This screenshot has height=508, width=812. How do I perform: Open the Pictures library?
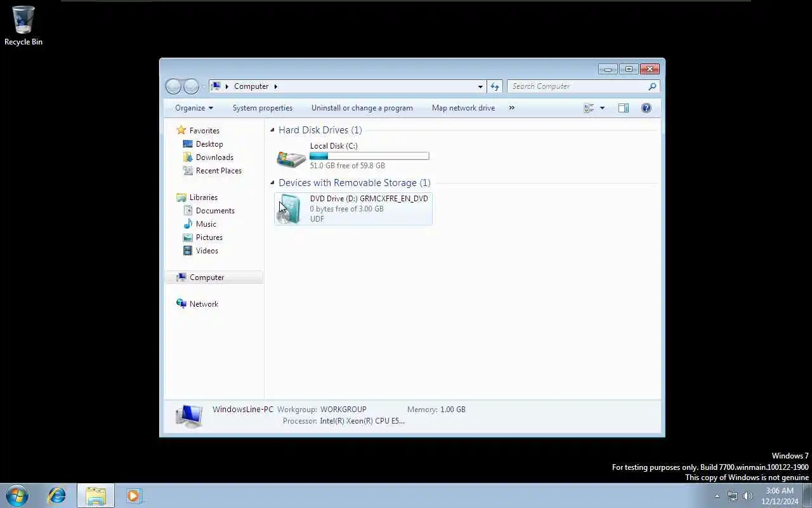click(209, 237)
